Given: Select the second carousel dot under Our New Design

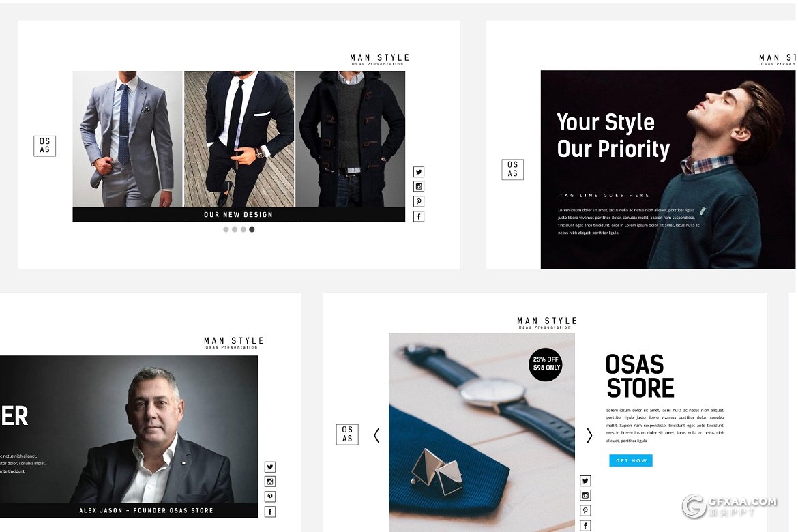Looking at the screenshot, I should point(235,230).
